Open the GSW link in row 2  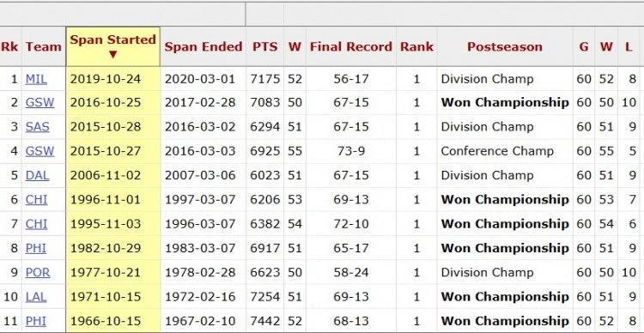(x=39, y=103)
